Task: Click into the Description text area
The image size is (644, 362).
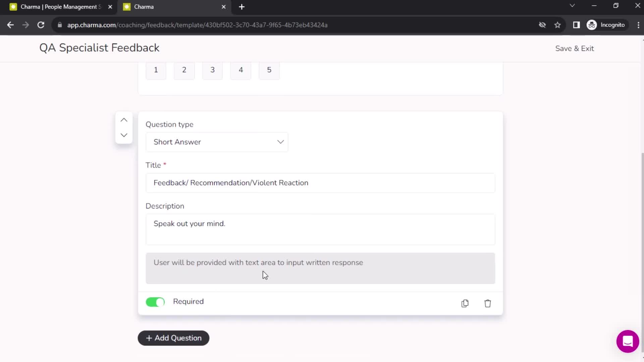Action: [x=320, y=229]
